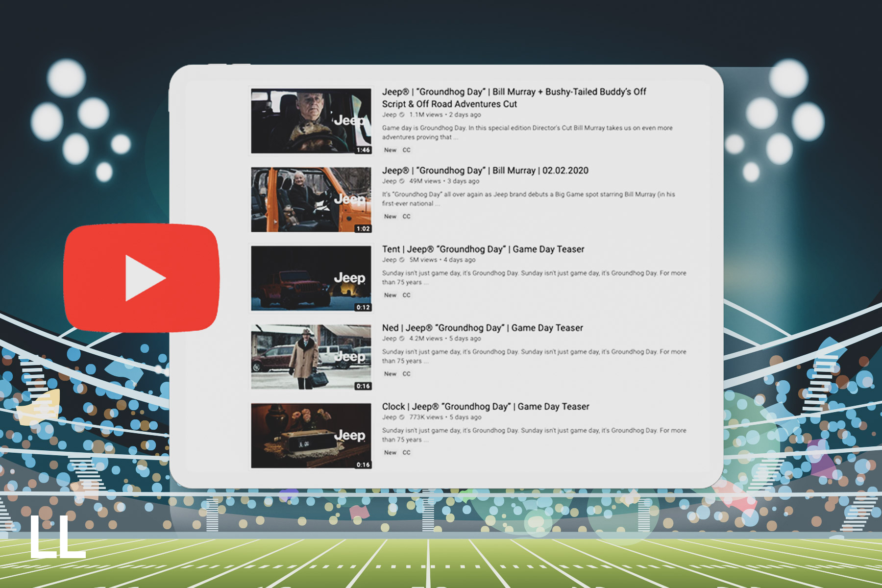Open Jeep channel link under Ned teaser
Screen dimensions: 882x588
(x=390, y=338)
